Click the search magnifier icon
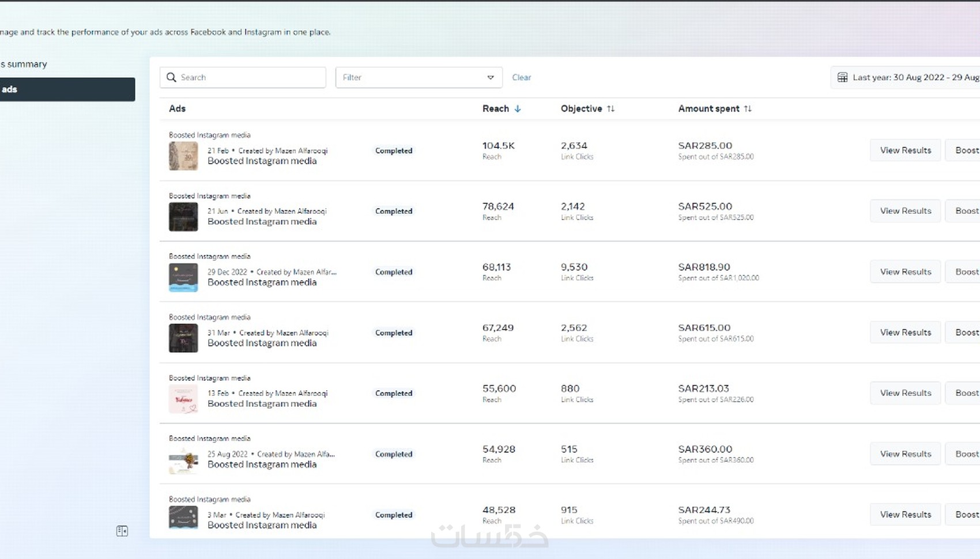This screenshot has height=559, width=980. pos(171,77)
